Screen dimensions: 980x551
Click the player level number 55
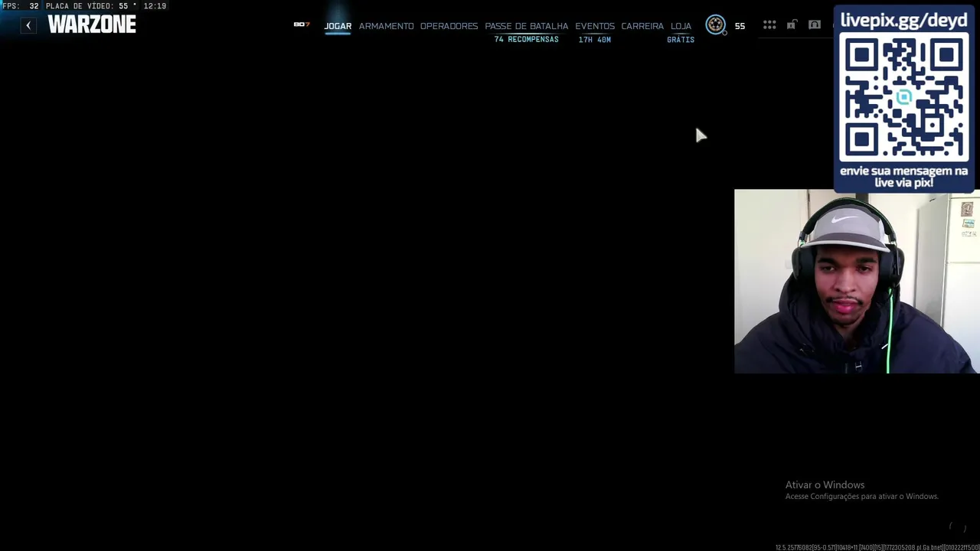point(740,26)
